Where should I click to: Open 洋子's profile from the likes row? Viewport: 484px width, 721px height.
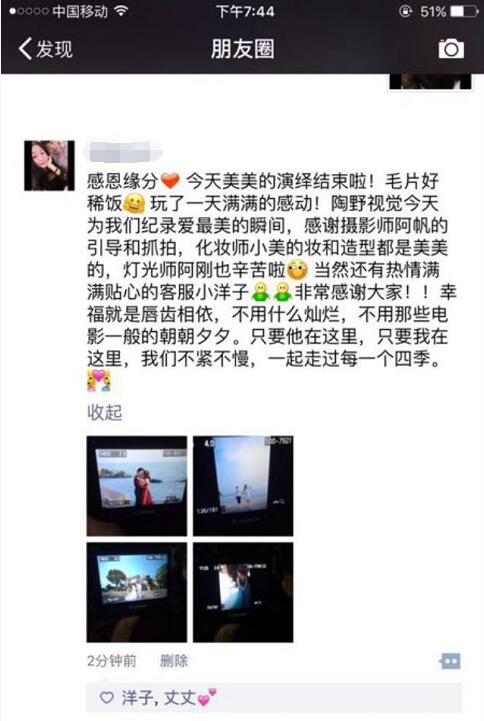pyautogui.click(x=137, y=698)
